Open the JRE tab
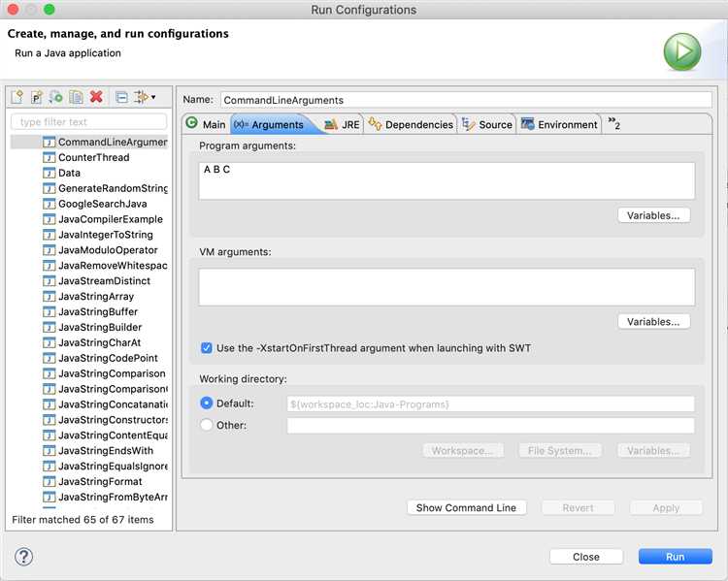This screenshot has height=581, width=728. [x=343, y=124]
